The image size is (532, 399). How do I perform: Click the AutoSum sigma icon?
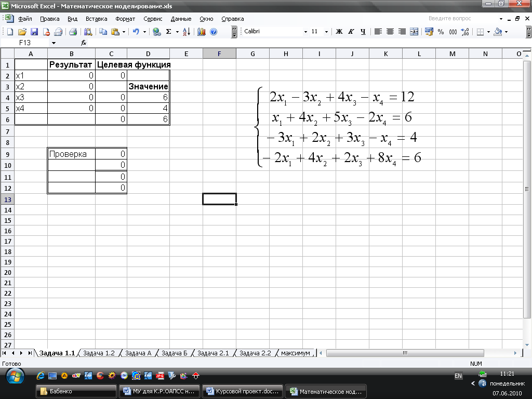pyautogui.click(x=169, y=32)
